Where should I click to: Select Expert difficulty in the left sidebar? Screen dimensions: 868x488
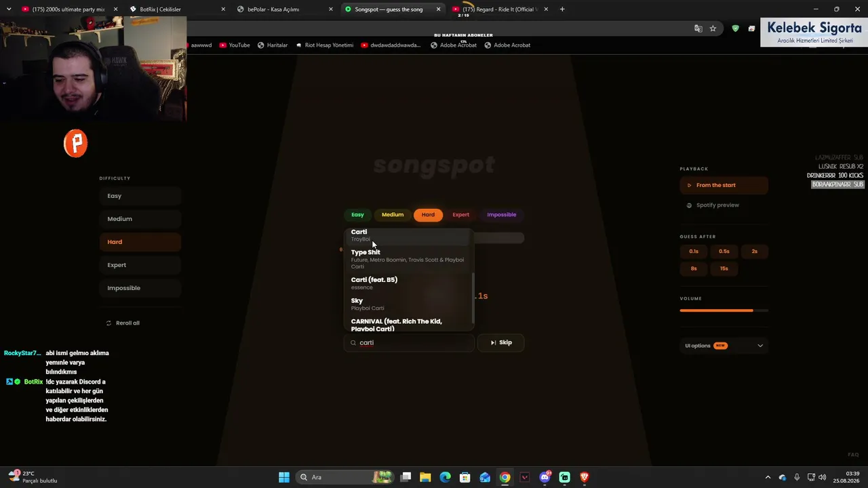pyautogui.click(x=140, y=265)
